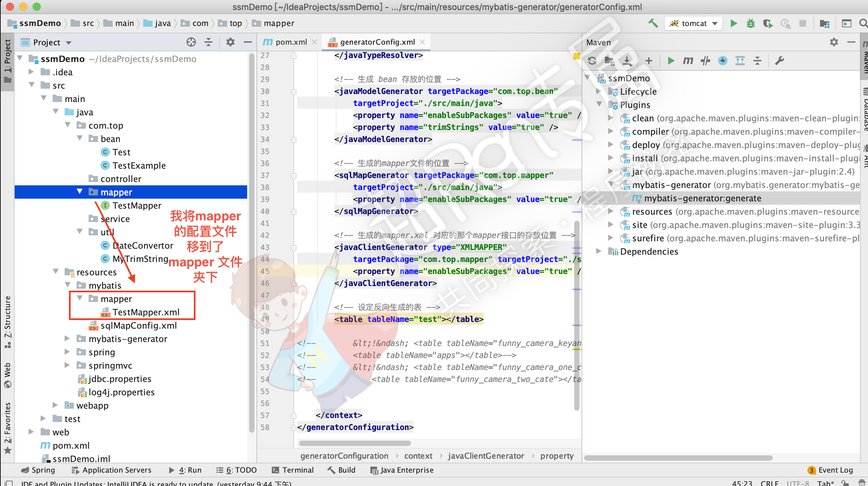Collapse all in Maven panel

coord(757,61)
